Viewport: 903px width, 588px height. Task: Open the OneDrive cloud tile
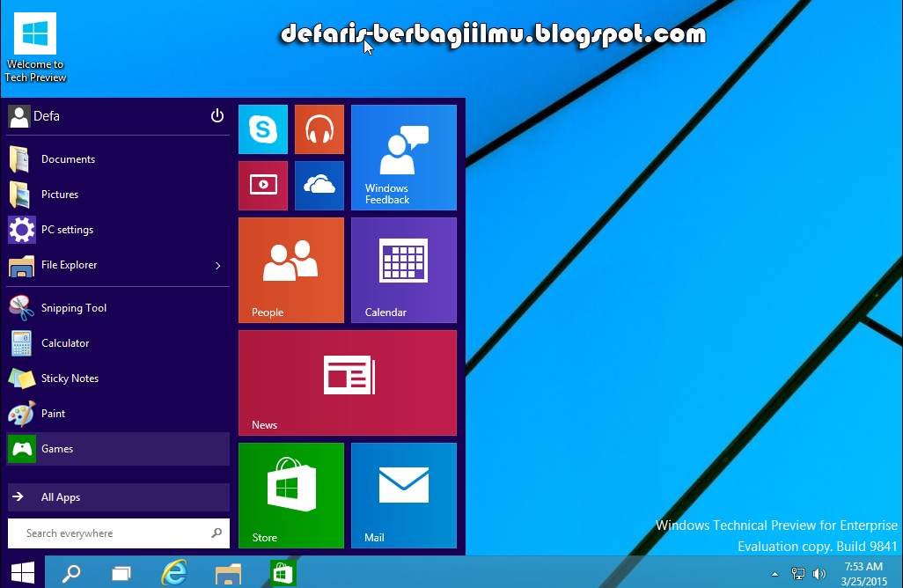tap(319, 185)
